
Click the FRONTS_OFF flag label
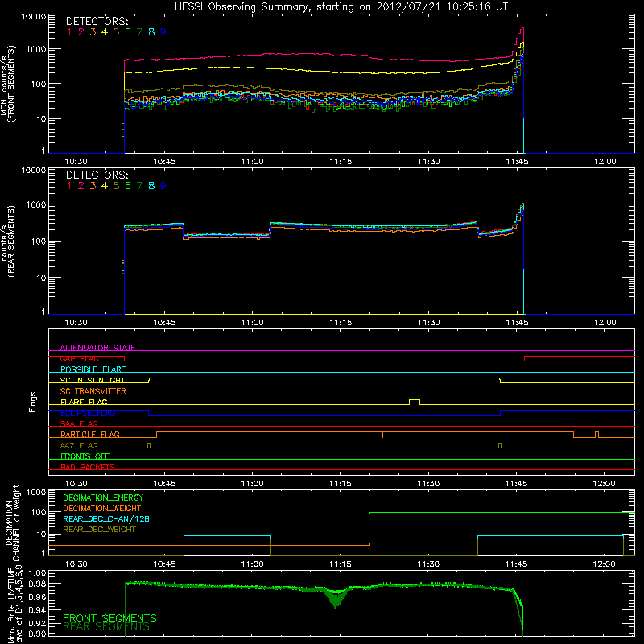[x=85, y=456]
